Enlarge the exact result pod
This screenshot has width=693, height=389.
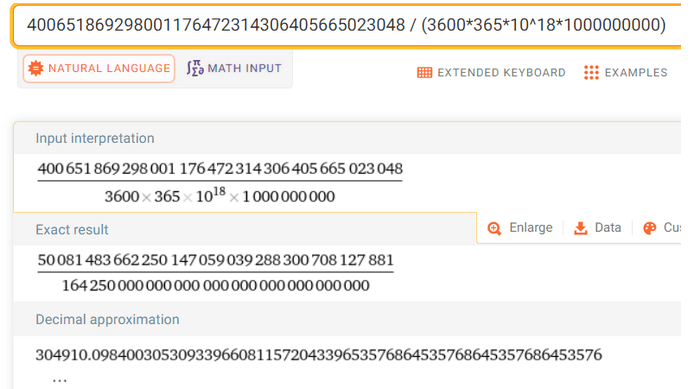pos(520,228)
